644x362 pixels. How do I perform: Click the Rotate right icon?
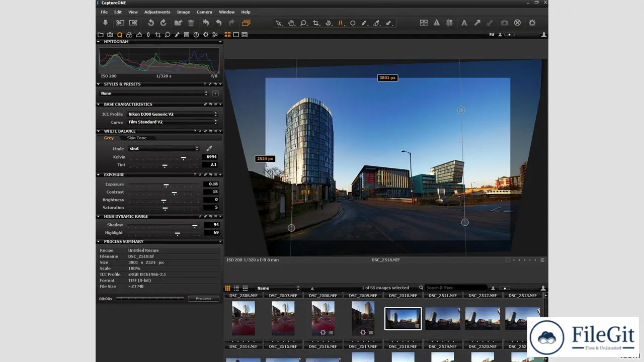point(164,23)
